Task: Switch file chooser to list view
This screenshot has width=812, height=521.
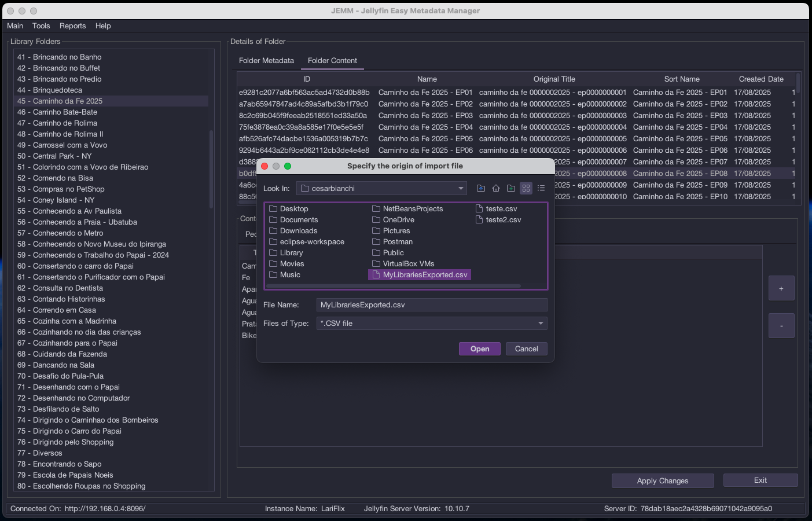Action: pyautogui.click(x=526, y=188)
